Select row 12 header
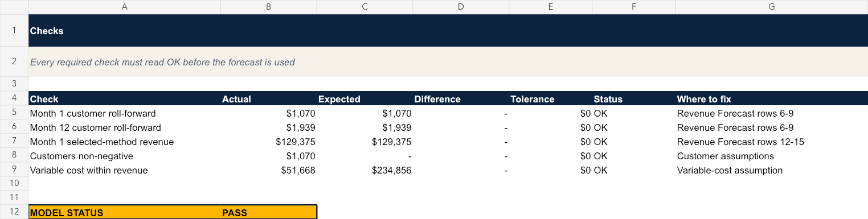Viewport: 868px width, 219px height. coord(14,212)
